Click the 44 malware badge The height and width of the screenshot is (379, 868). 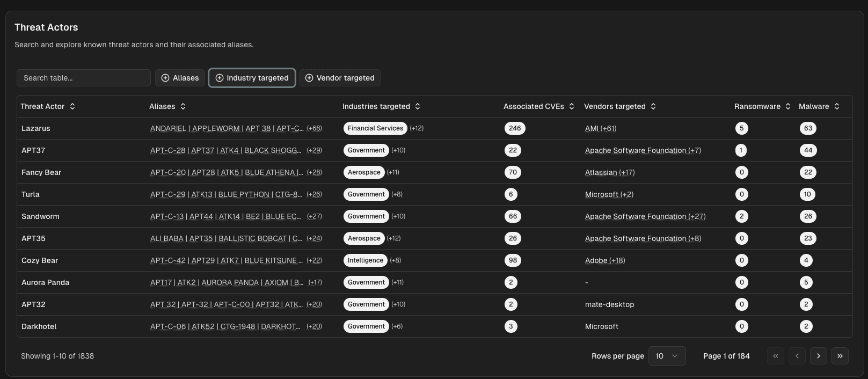click(x=808, y=150)
